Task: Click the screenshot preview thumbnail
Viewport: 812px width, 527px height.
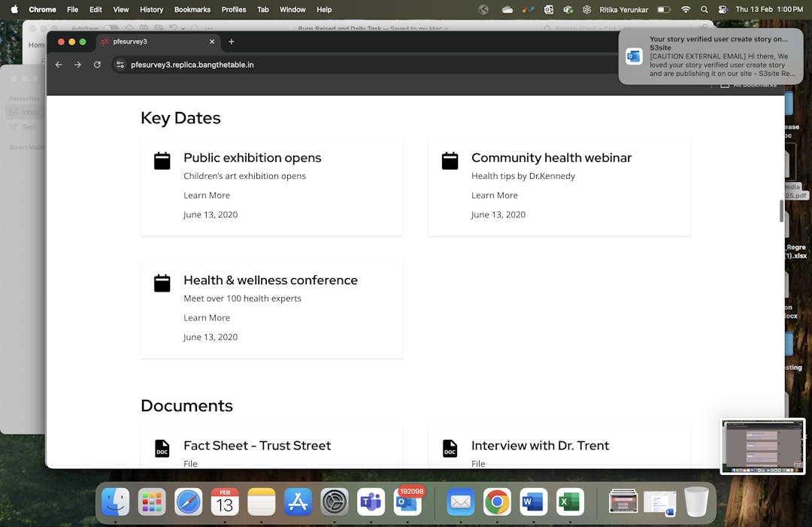Action: click(762, 446)
